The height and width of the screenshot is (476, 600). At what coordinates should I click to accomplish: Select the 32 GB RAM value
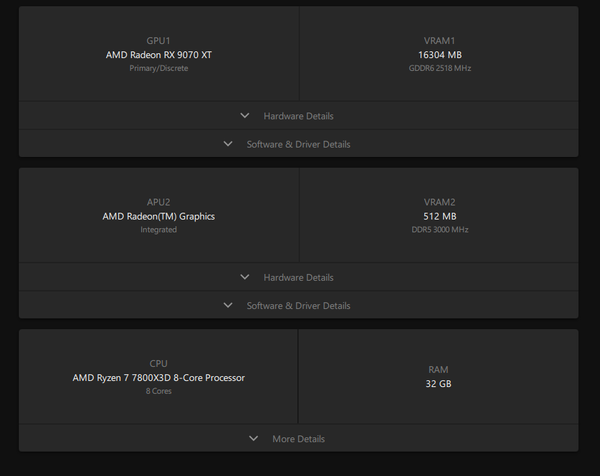pos(438,384)
